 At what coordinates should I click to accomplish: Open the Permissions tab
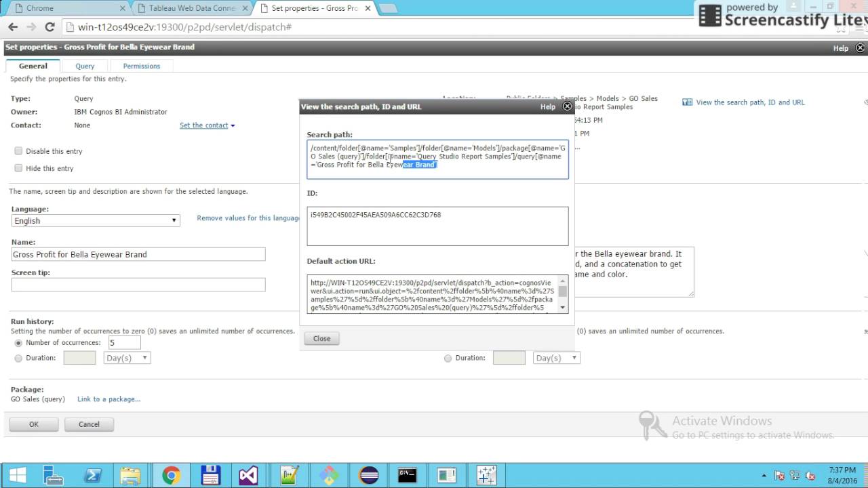[142, 66]
